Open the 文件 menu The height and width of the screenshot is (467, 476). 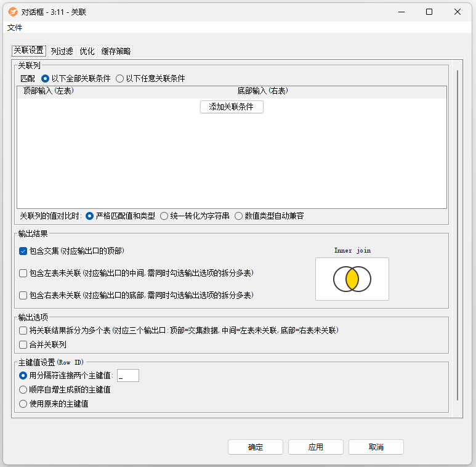15,28
